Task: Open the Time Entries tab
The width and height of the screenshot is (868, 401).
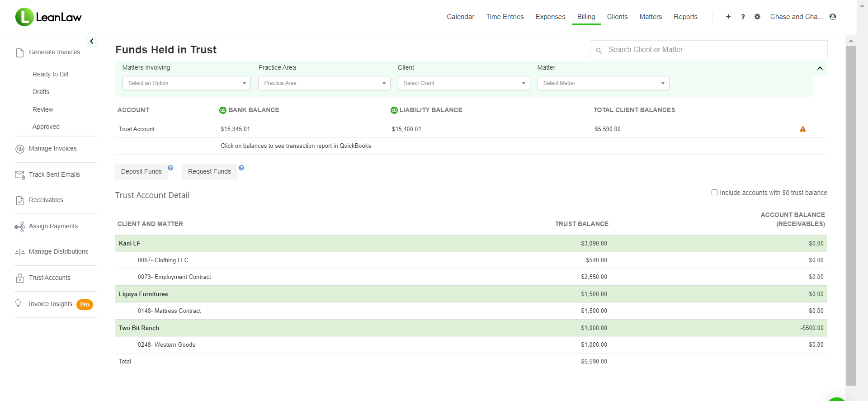Action: coord(505,17)
